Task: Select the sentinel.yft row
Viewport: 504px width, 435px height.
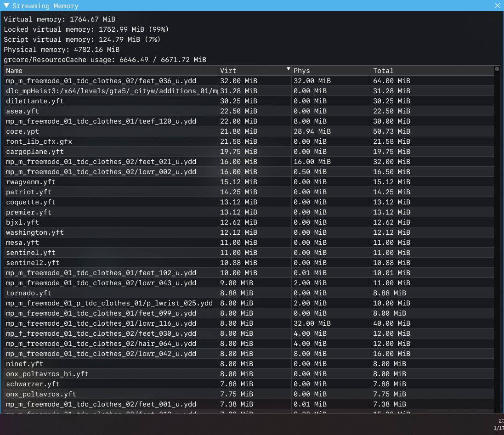Action: (249, 253)
